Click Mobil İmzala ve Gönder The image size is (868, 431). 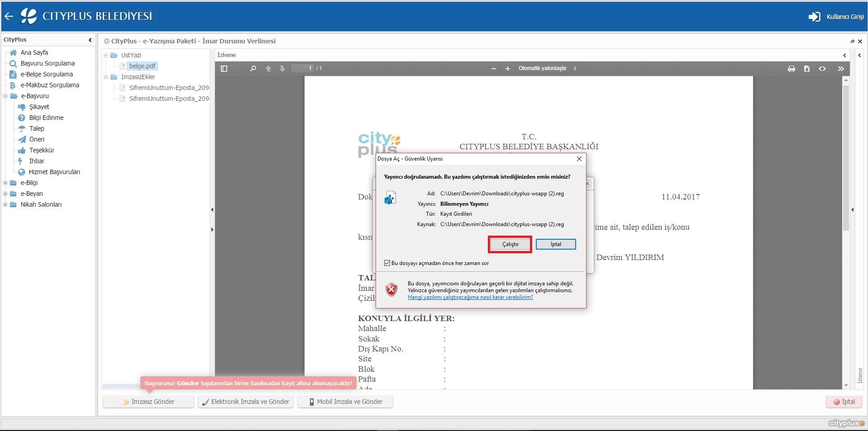tap(345, 402)
